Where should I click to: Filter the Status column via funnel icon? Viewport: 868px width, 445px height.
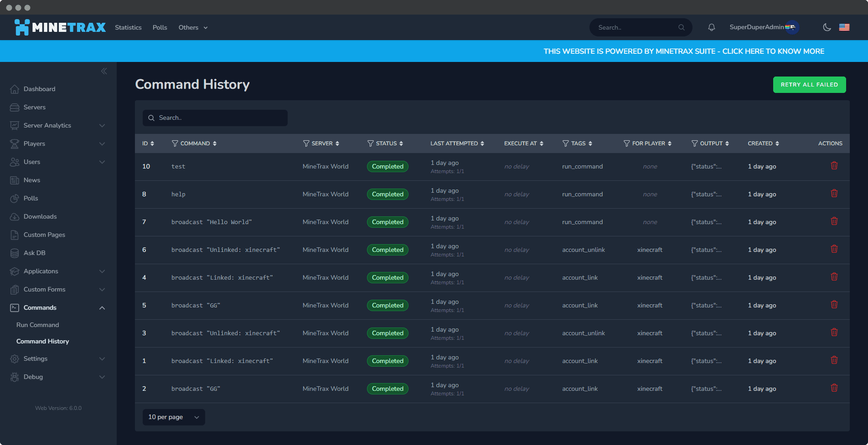[x=370, y=143]
